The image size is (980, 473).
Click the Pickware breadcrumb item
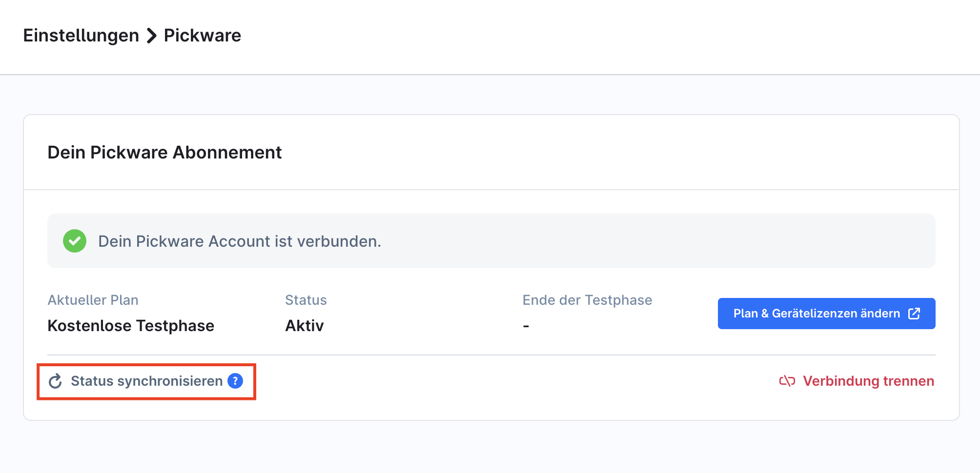(x=202, y=36)
